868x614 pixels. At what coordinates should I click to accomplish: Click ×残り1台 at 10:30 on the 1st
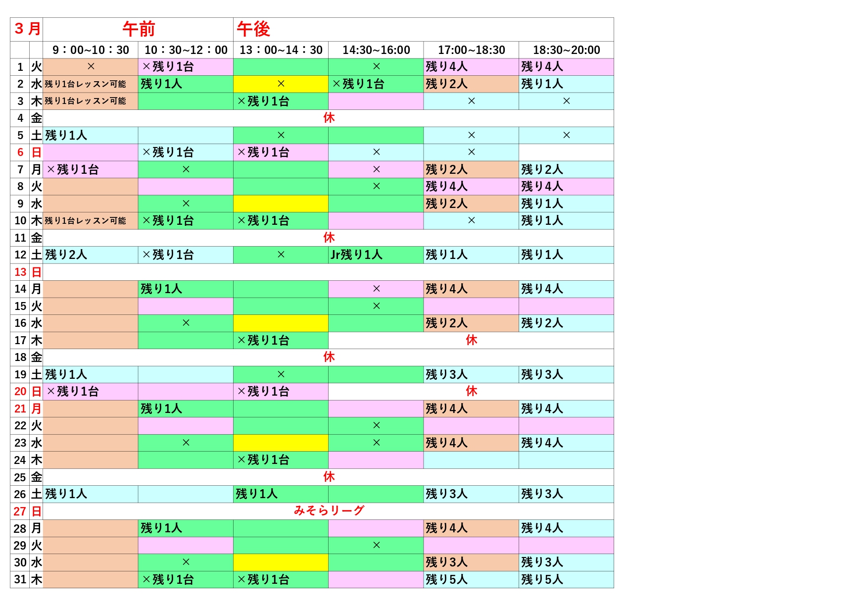168,67
